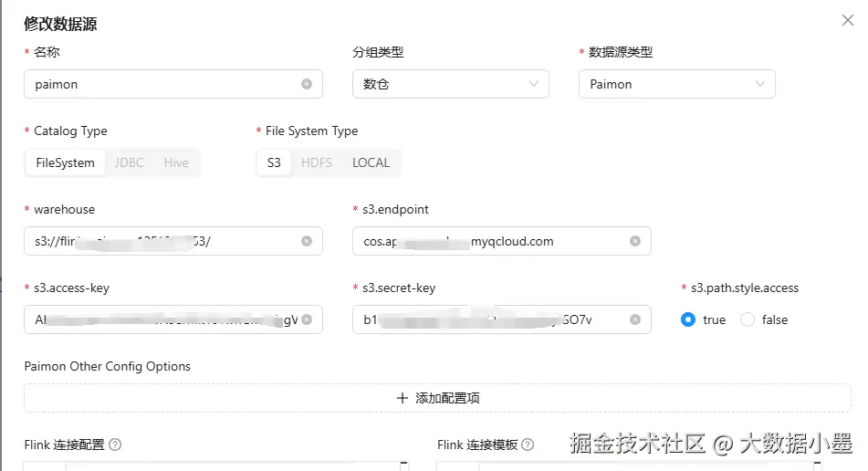Open Flink 连接模板 help tooltip icon
This screenshot has width=868, height=471.
(x=528, y=445)
